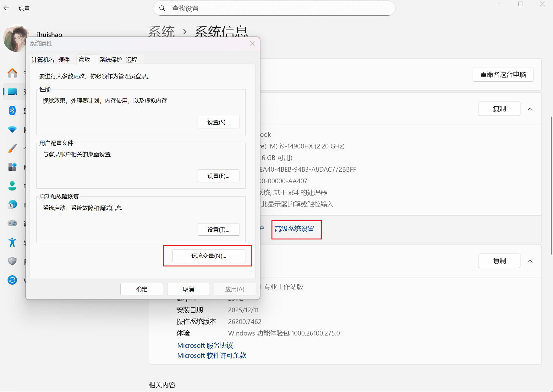The image size is (553, 392).
Task: Collapse the Windows specifications section chevron
Action: pos(530,261)
